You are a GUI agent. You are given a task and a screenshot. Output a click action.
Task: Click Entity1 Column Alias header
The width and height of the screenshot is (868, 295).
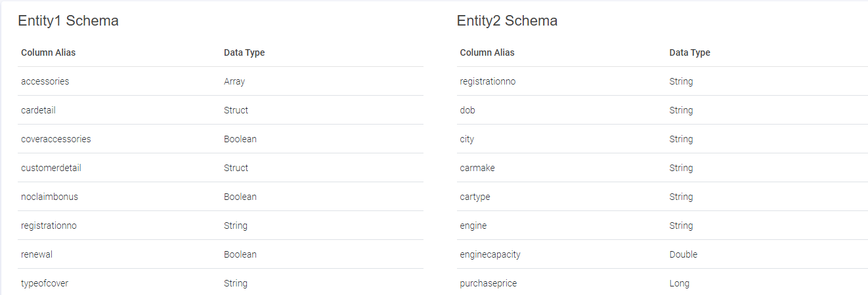click(x=48, y=52)
